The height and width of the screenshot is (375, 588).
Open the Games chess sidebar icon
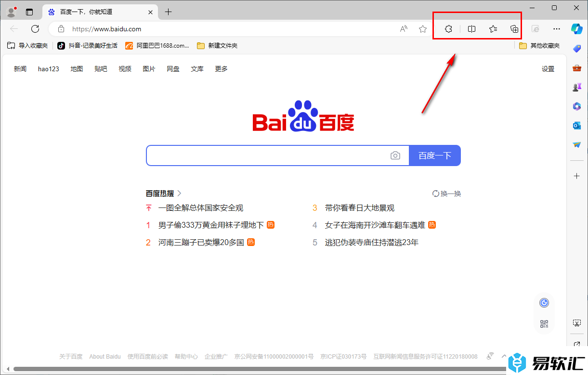point(576,87)
